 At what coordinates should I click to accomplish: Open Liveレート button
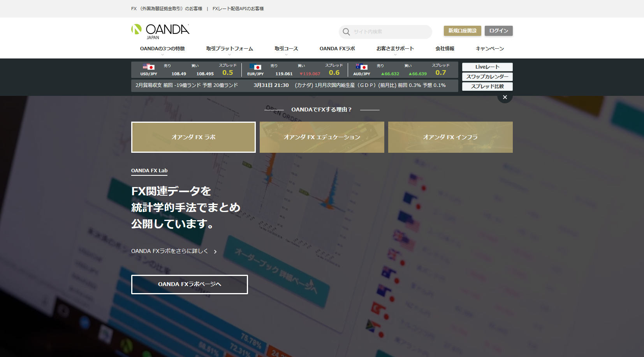click(487, 67)
